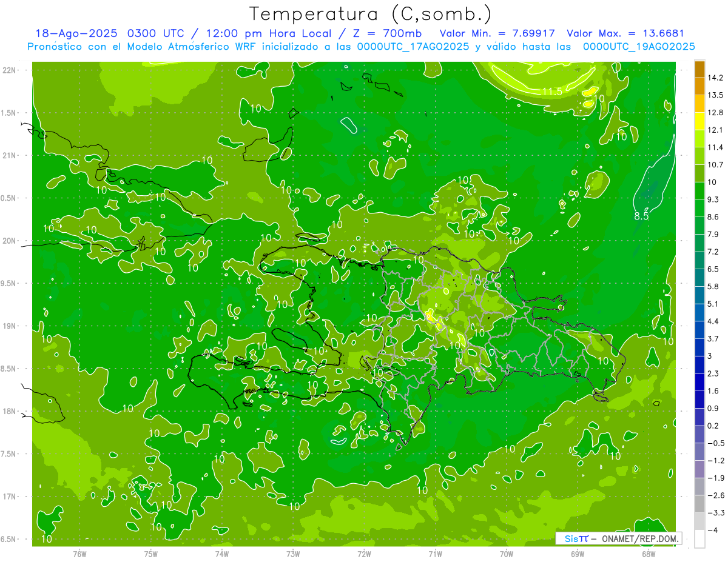
Task: Click the blue swatch between 3 and 3.7
Action: coord(699,347)
